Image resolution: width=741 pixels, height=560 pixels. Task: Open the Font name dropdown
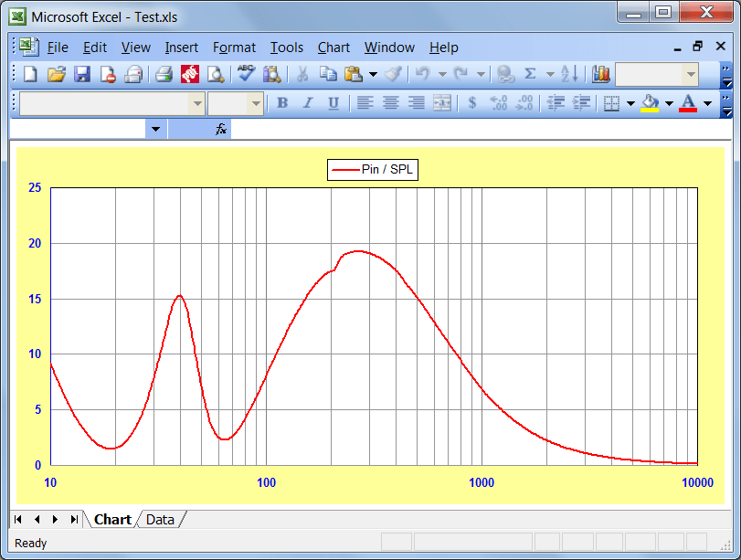[x=197, y=103]
